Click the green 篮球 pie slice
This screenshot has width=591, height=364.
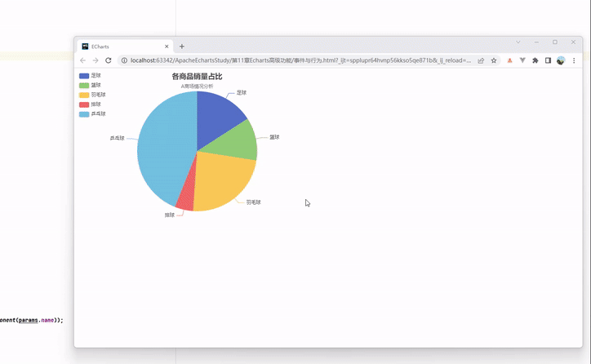[x=236, y=144]
